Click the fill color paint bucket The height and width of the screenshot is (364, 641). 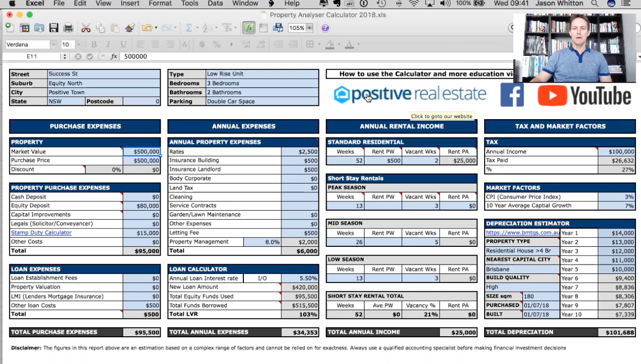(330, 45)
